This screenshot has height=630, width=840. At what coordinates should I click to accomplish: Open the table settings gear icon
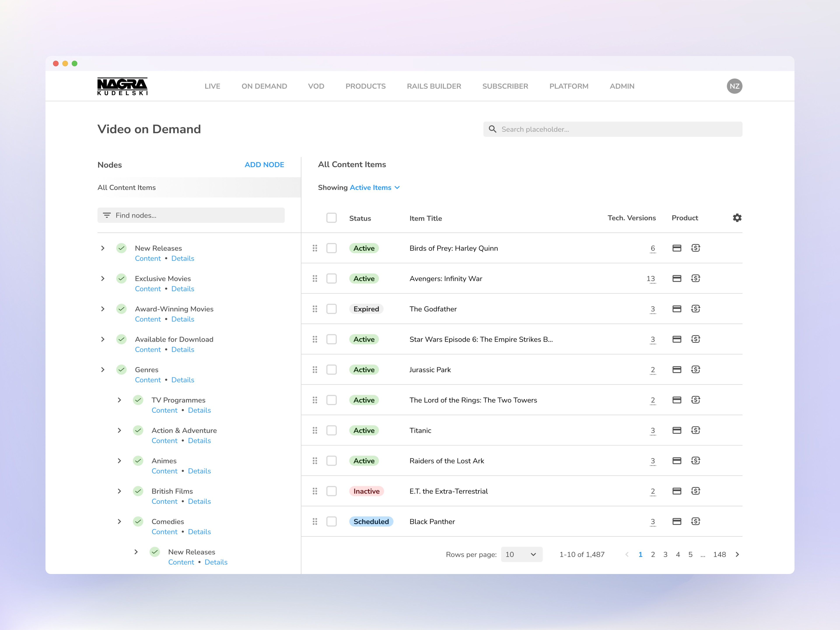[x=737, y=218]
